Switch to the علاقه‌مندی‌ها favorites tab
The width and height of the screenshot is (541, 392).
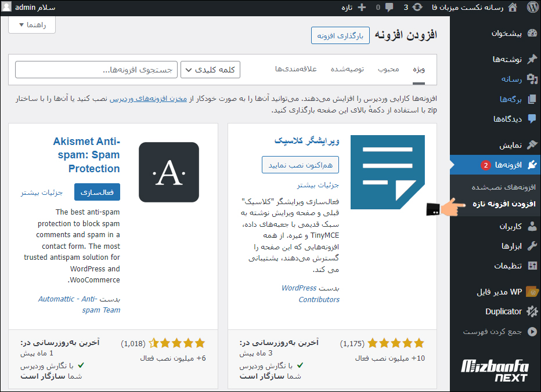295,70
